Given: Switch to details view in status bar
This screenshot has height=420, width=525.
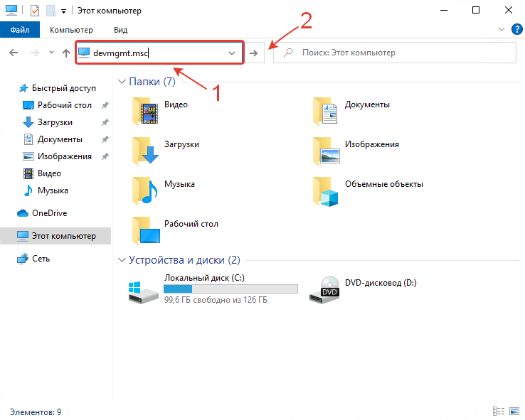Looking at the screenshot, I should point(499,411).
